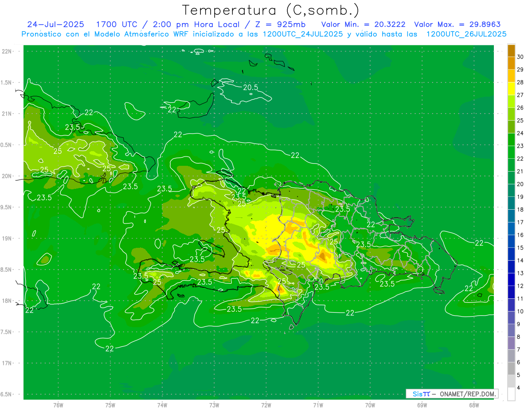Select the date text "24-Jul-2025"
Viewport: 532px width, 411px height.
[55, 24]
